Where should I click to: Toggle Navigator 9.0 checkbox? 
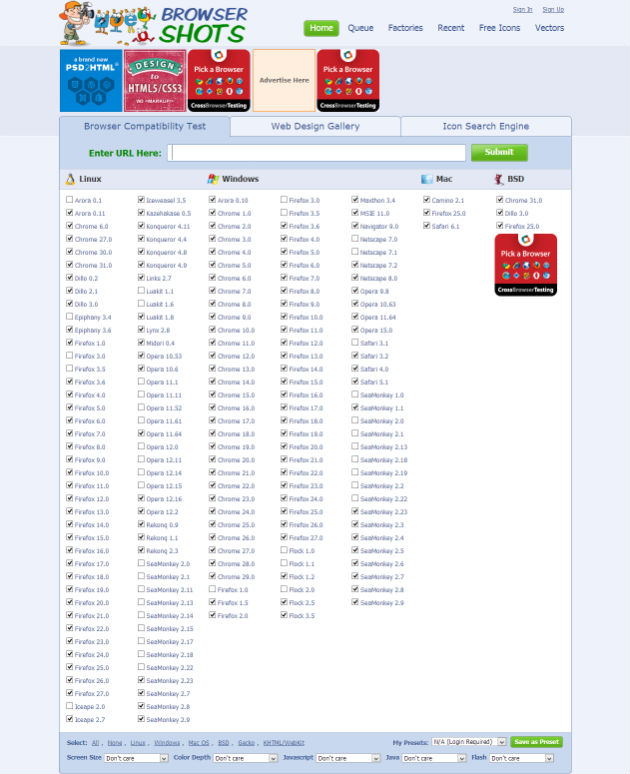point(355,226)
